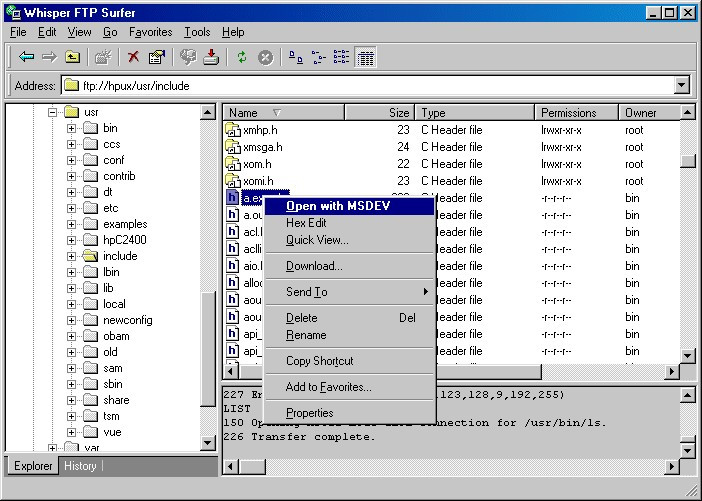Image resolution: width=702 pixels, height=501 pixels.
Task: Open the Go menu
Action: (x=110, y=32)
